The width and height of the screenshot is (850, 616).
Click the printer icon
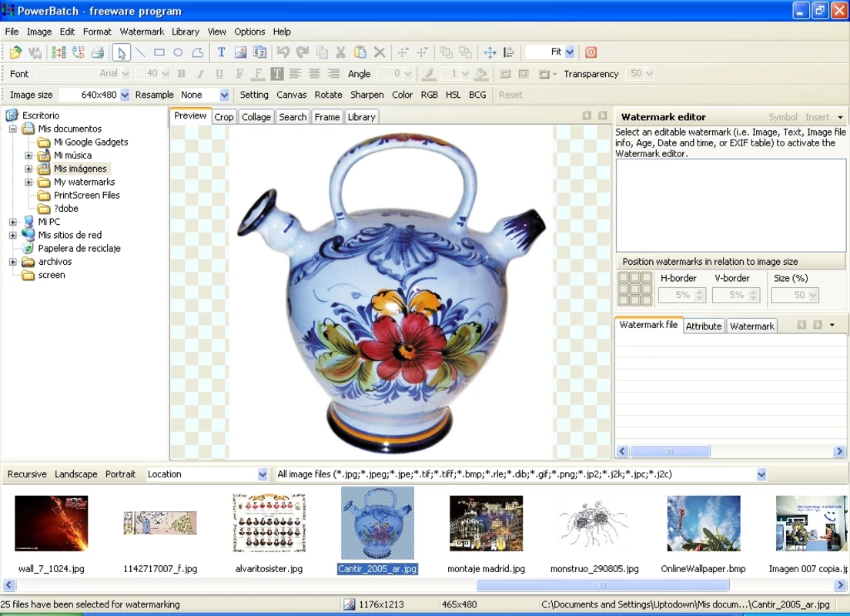click(98, 52)
